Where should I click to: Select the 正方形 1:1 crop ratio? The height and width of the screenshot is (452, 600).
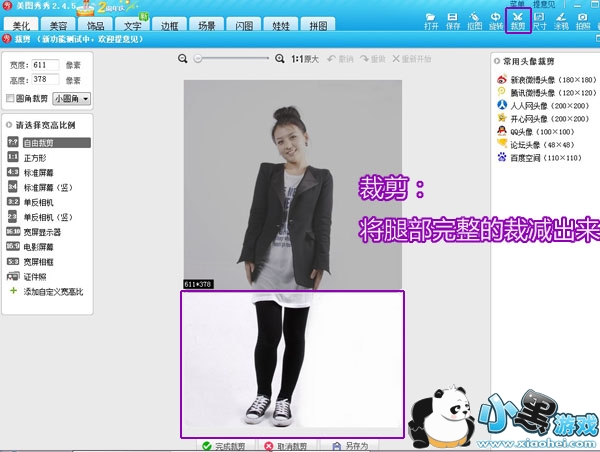[x=34, y=157]
